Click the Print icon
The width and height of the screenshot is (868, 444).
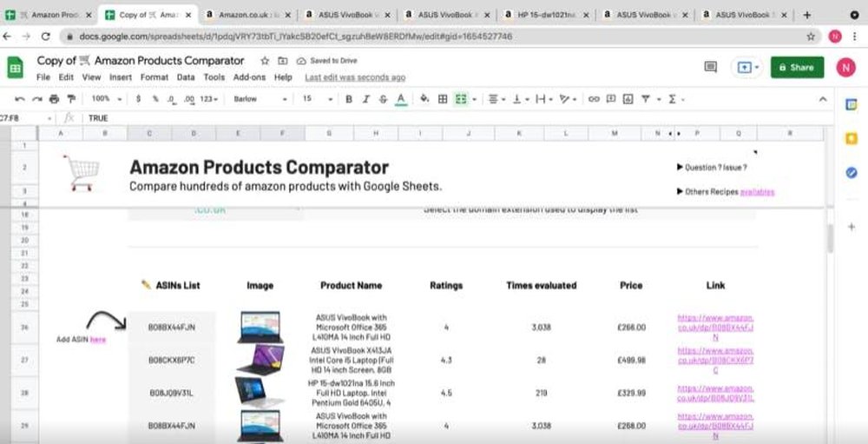54,99
